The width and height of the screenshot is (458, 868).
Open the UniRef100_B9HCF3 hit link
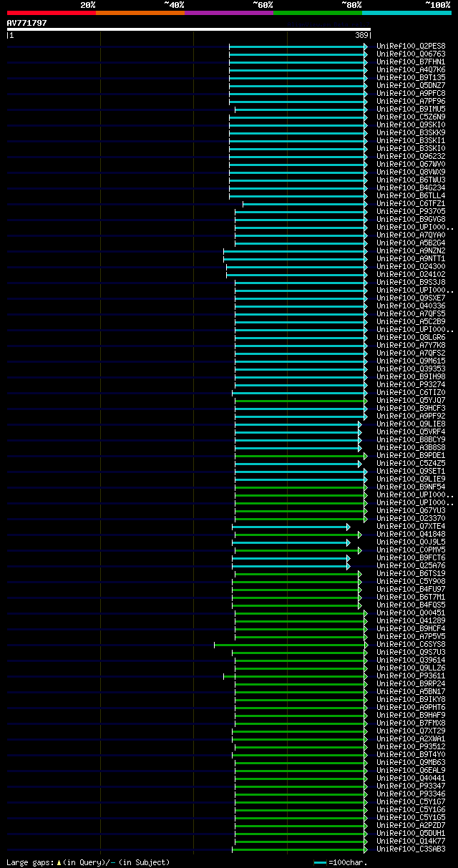[411, 409]
